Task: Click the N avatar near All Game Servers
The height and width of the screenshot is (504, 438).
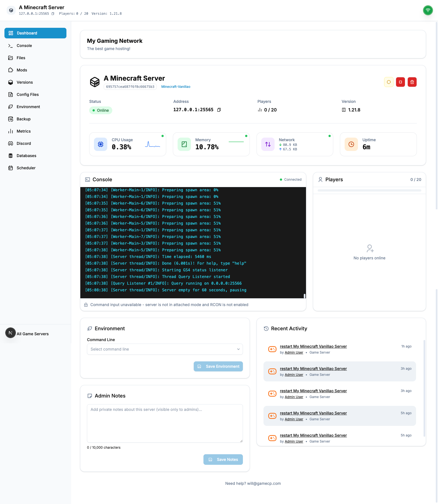Action: pyautogui.click(x=11, y=333)
